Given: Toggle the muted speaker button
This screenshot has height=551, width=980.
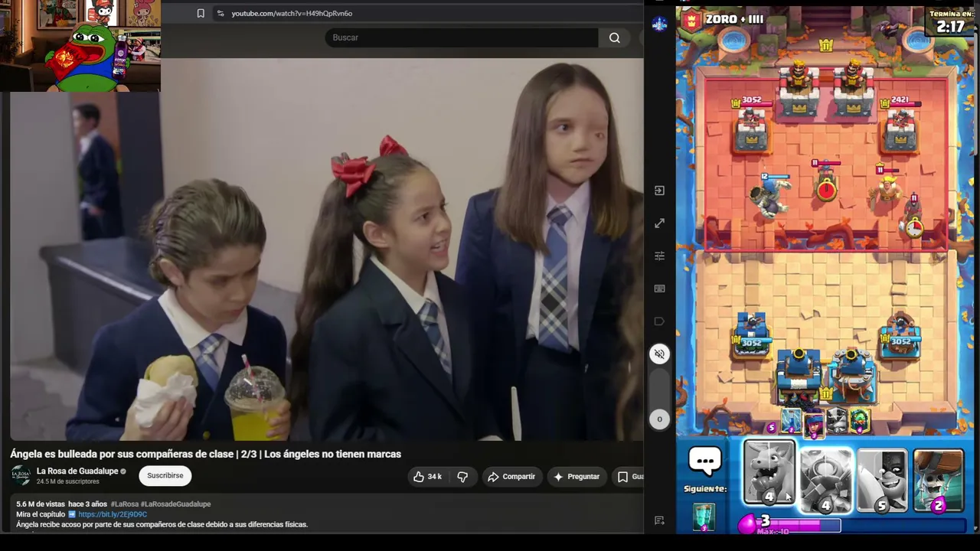Looking at the screenshot, I should 659,354.
